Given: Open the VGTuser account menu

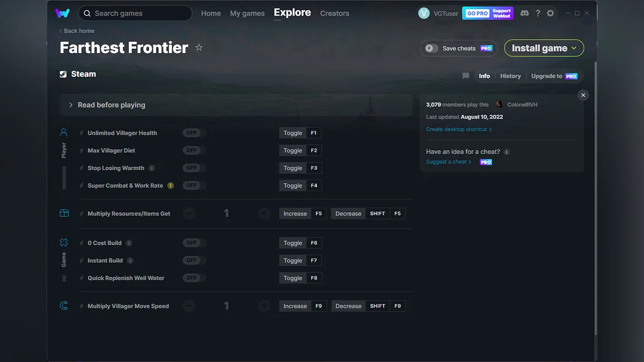Looking at the screenshot, I should 438,13.
